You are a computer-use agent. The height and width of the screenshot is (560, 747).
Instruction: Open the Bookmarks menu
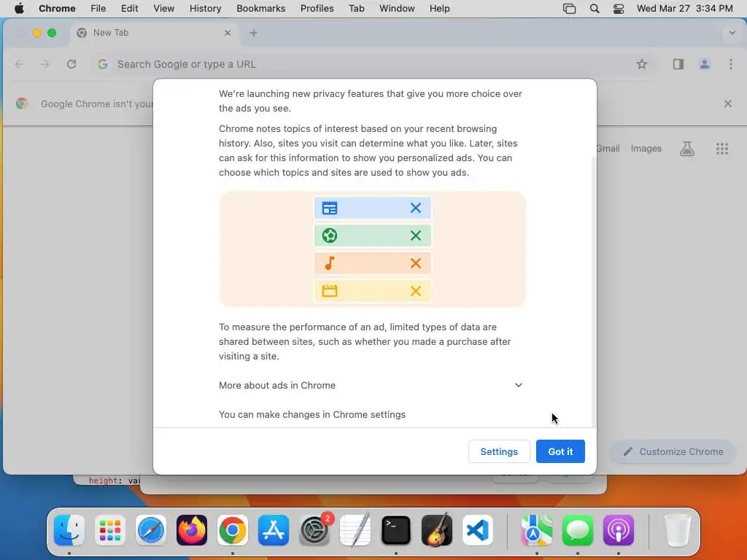[x=260, y=8]
